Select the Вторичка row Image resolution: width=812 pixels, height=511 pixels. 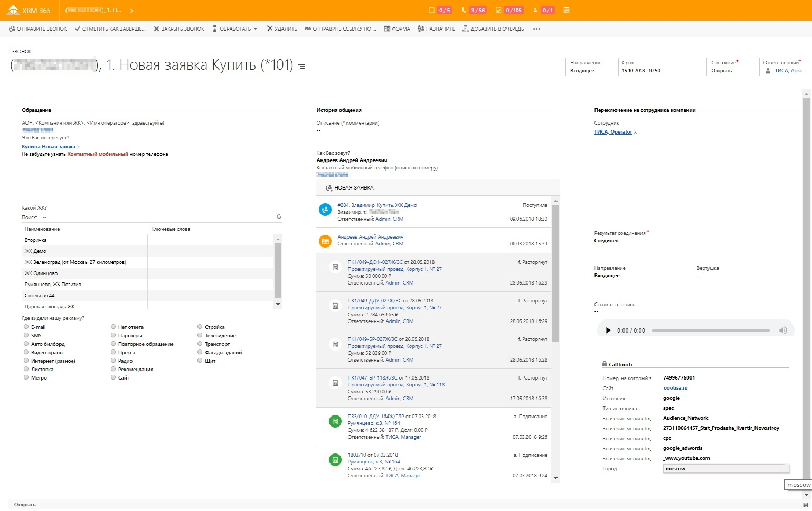[148, 240]
